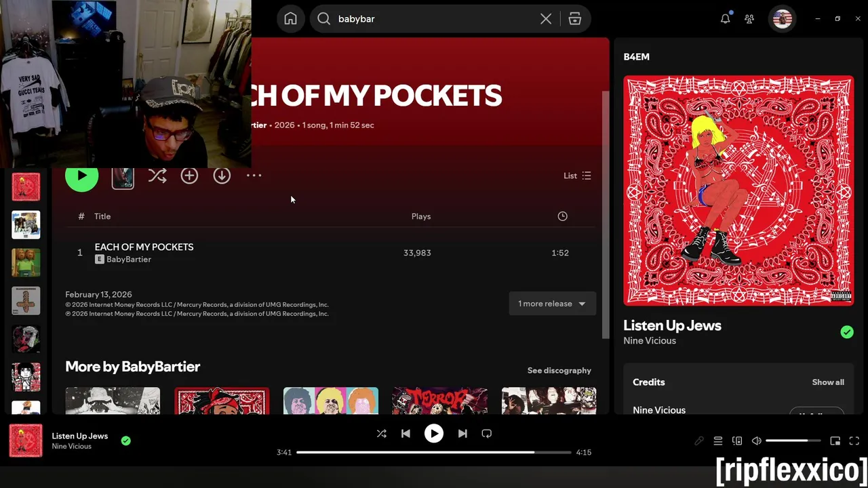Open Connect to a device
The image size is (868, 488).
[x=737, y=441]
